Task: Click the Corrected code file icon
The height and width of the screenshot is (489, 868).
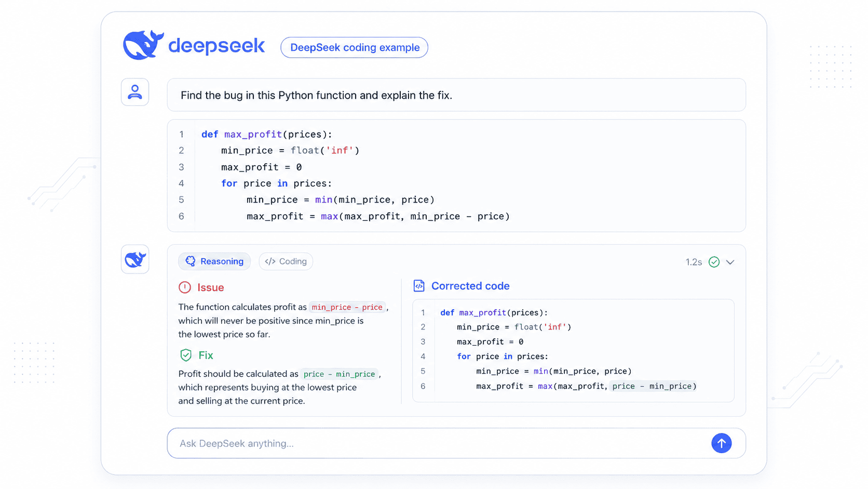Action: point(419,286)
